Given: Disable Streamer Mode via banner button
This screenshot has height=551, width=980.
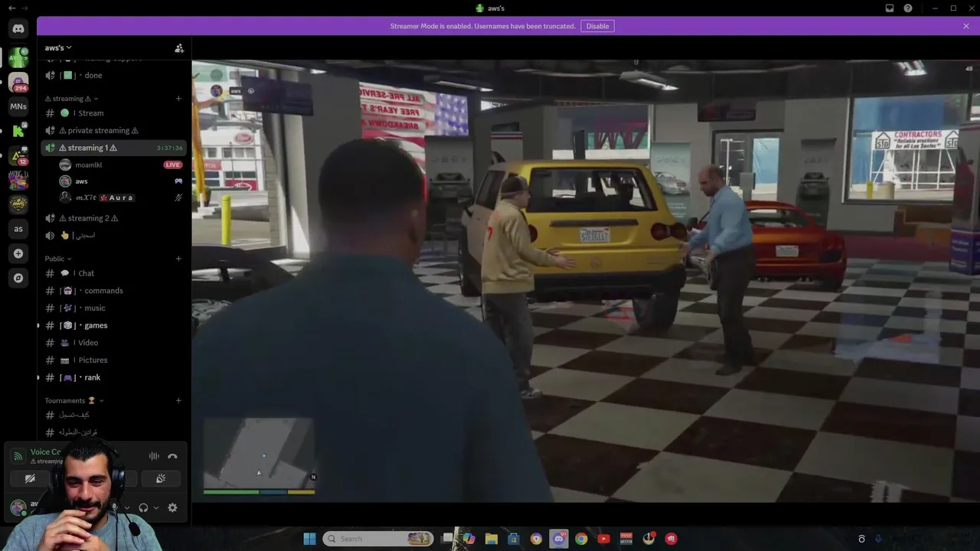Looking at the screenshot, I should [597, 26].
